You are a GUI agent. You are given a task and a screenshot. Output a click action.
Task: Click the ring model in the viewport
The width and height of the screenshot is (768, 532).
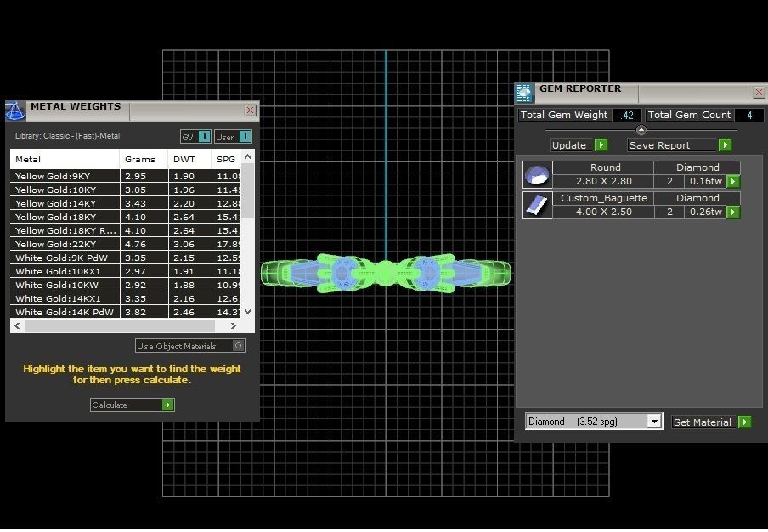point(386,274)
